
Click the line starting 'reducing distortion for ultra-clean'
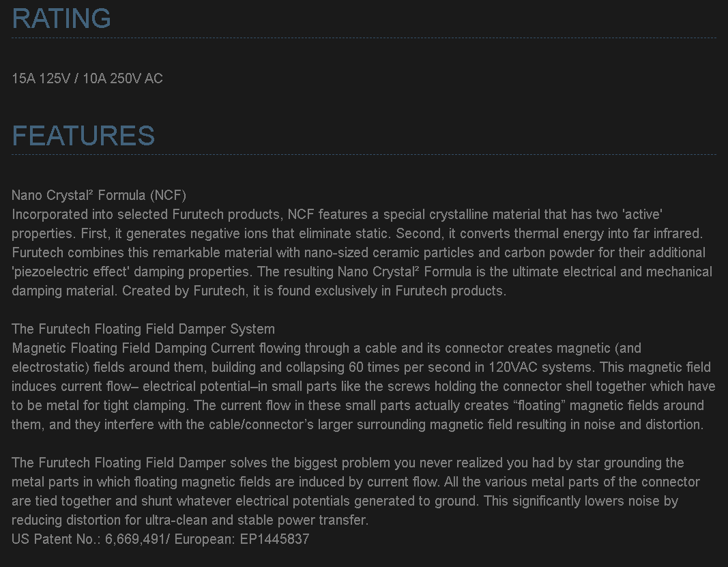coord(190,520)
